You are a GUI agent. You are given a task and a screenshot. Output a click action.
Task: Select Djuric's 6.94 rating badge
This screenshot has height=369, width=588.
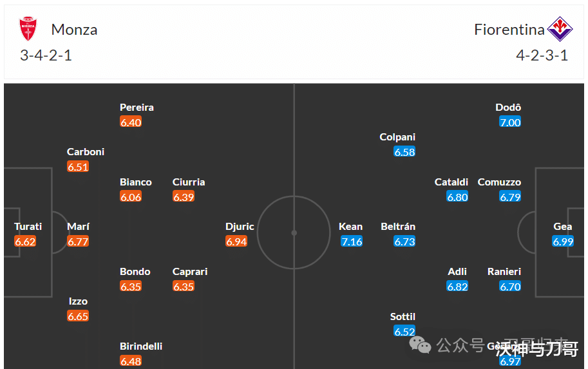pyautogui.click(x=236, y=241)
